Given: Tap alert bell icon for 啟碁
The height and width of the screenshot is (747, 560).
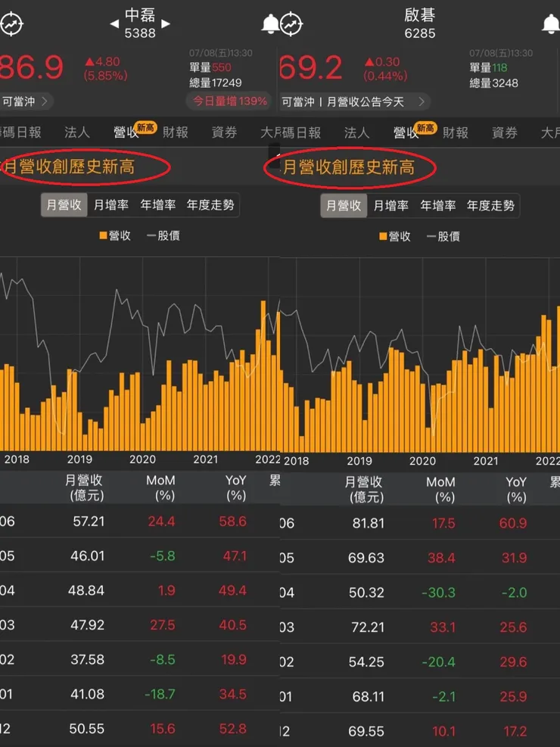Looking at the screenshot, I should click(552, 23).
